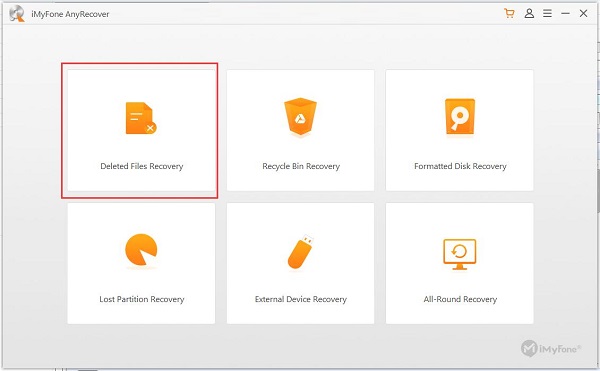Click the Deleted Files Recovery document icon
This screenshot has width=600, height=371.
141,118
